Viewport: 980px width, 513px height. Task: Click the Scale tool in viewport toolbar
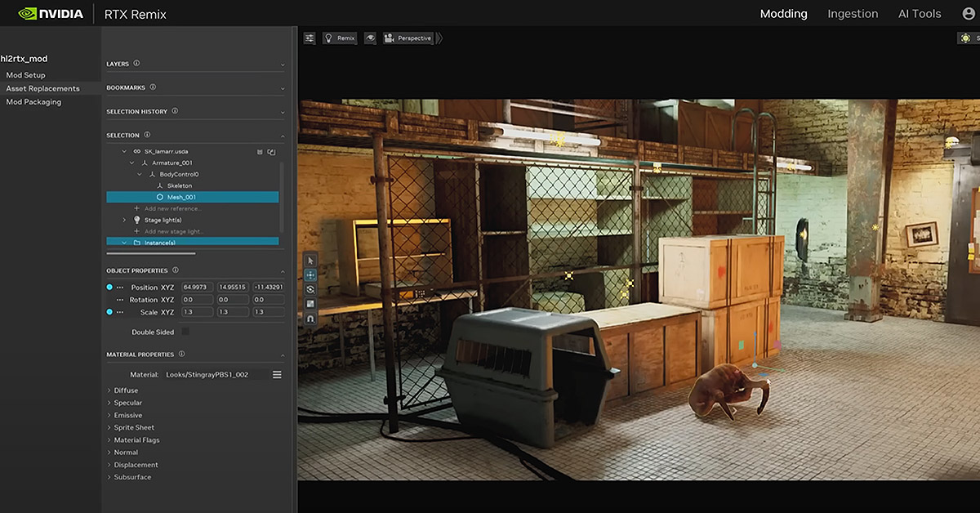310,304
